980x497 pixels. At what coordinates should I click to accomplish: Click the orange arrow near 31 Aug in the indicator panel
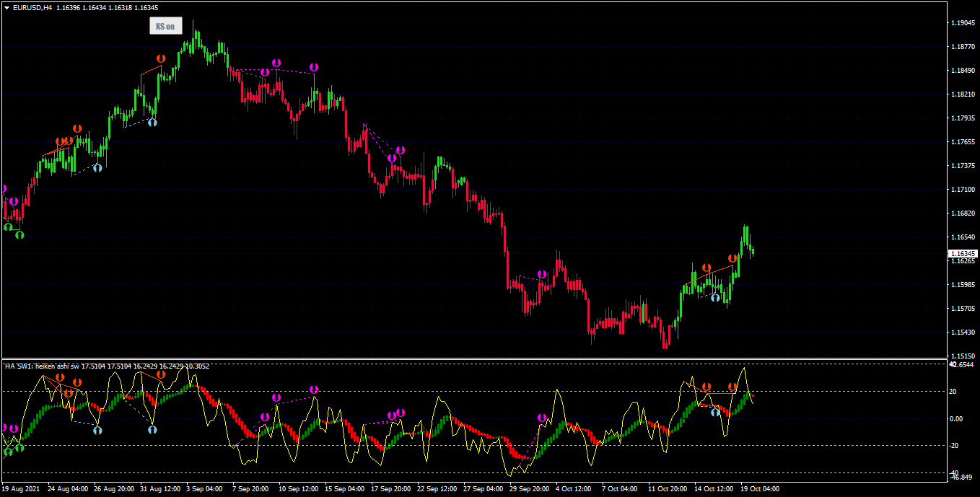pyautogui.click(x=161, y=374)
